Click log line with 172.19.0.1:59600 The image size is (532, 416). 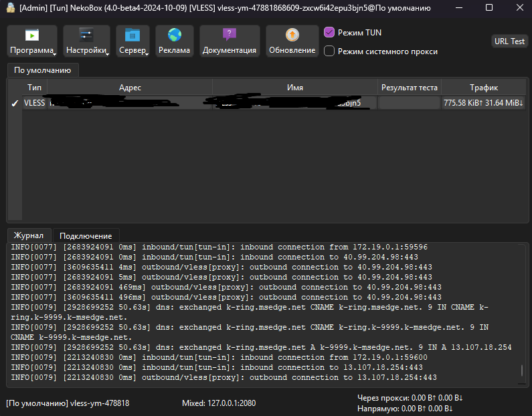[x=219, y=357]
